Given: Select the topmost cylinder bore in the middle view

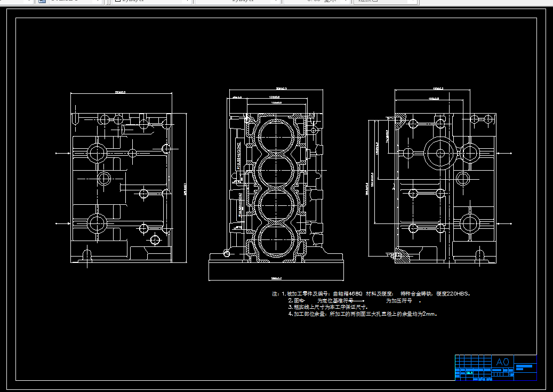Looking at the screenshot, I should 276,137.
